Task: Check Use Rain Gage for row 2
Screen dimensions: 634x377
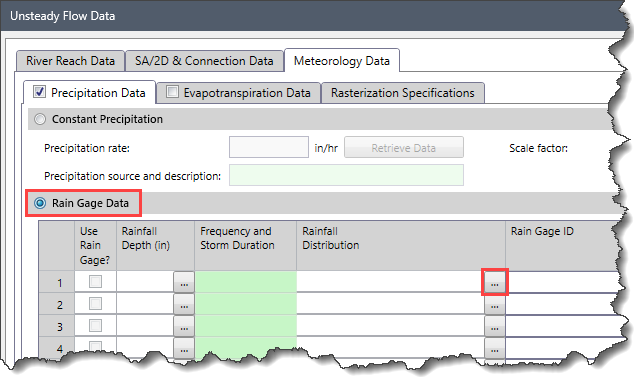Action: [x=95, y=303]
